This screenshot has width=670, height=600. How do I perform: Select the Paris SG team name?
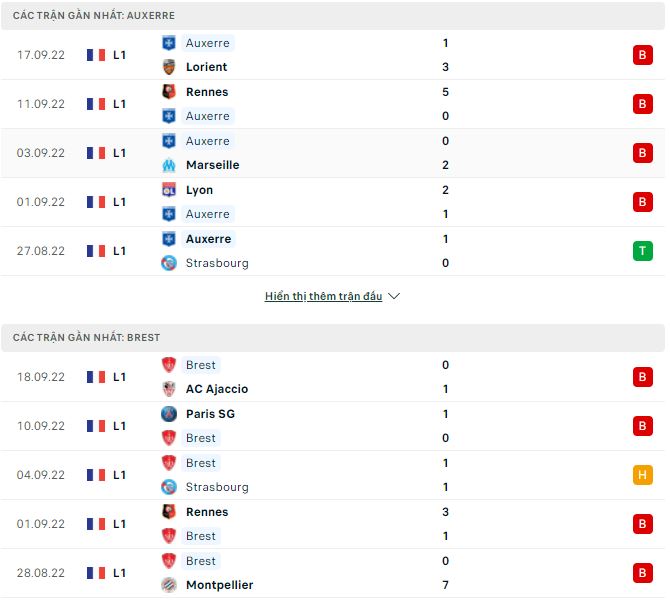coord(210,414)
